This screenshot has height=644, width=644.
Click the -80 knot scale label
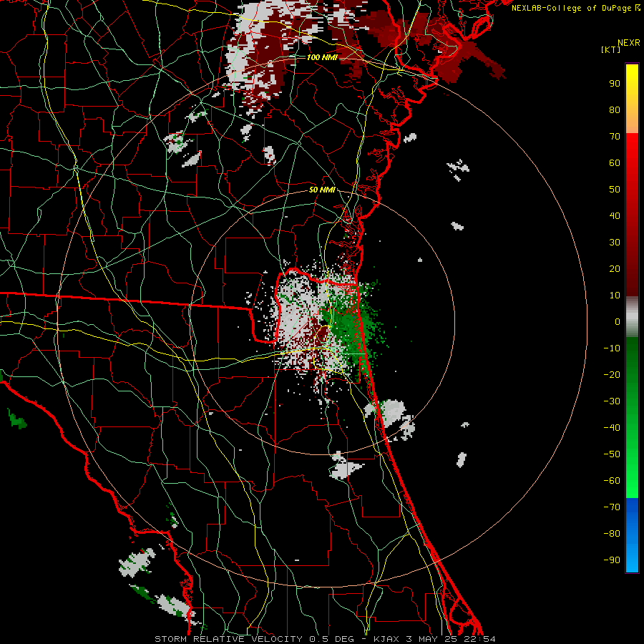coord(612,534)
